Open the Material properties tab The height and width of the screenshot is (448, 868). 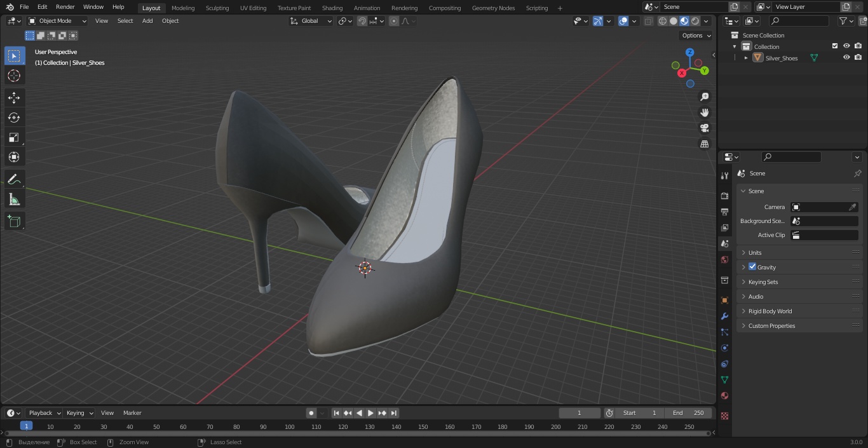724,395
